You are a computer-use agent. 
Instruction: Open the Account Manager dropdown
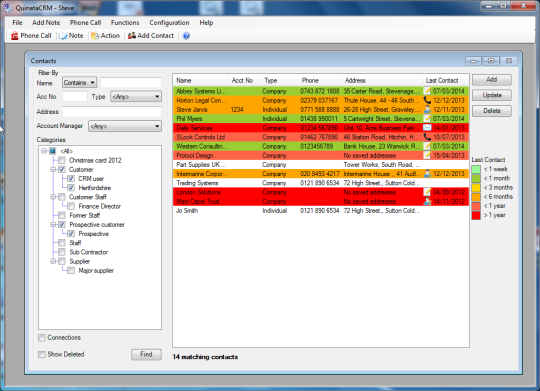click(x=125, y=126)
